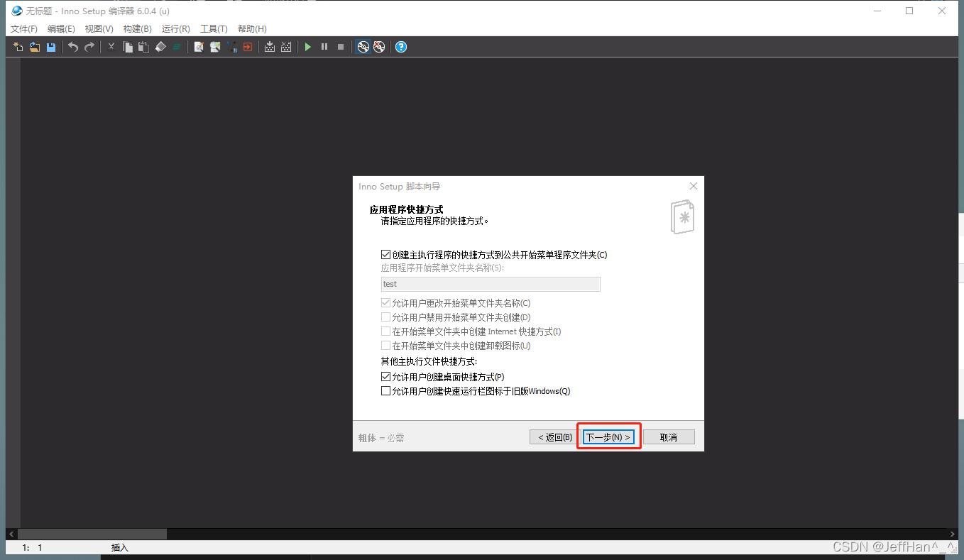Check the Quick Launch icon option for old Windows

[x=385, y=390]
